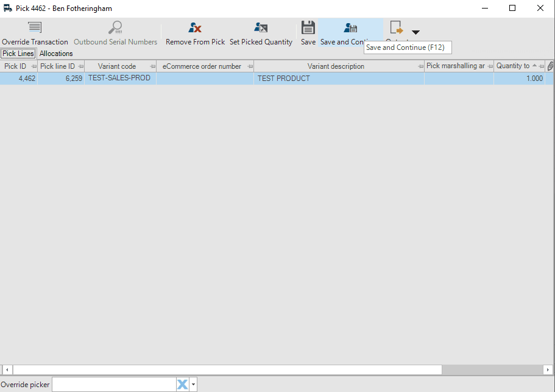Maximize the Pick 4462 window
The width and height of the screenshot is (555, 392).
[x=512, y=8]
